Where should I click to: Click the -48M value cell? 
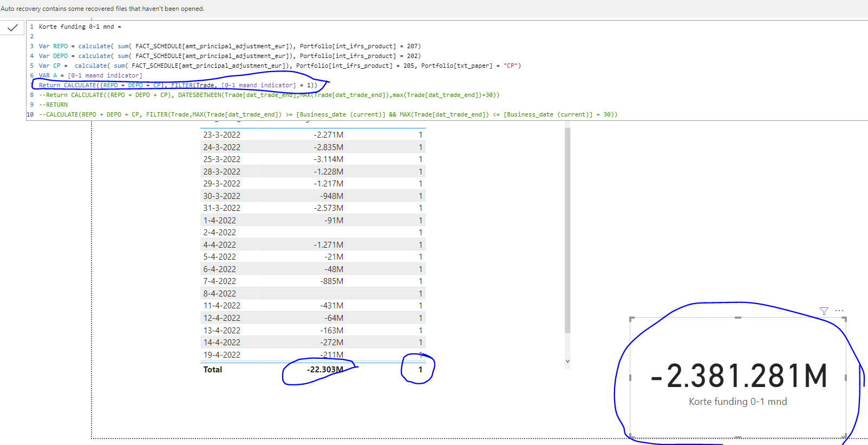click(334, 269)
